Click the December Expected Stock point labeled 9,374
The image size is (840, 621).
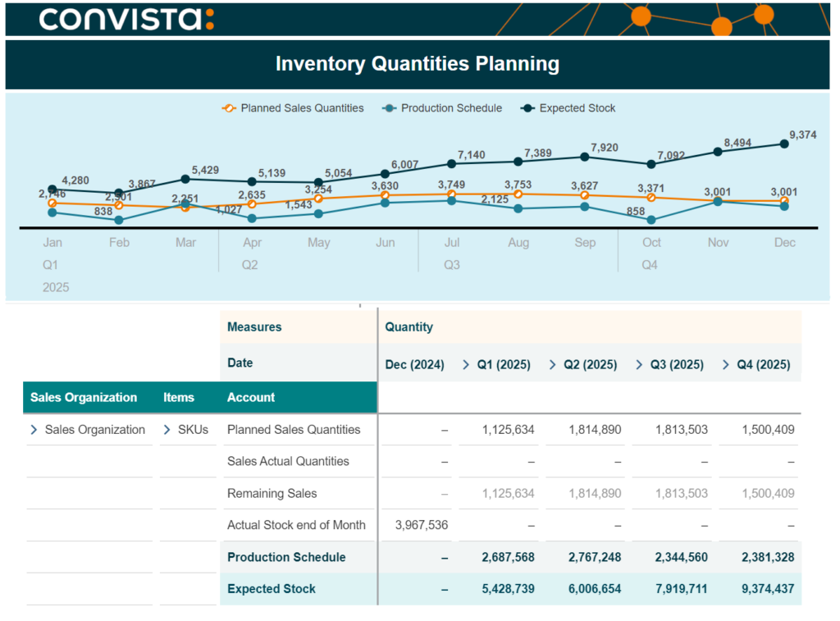(x=784, y=144)
